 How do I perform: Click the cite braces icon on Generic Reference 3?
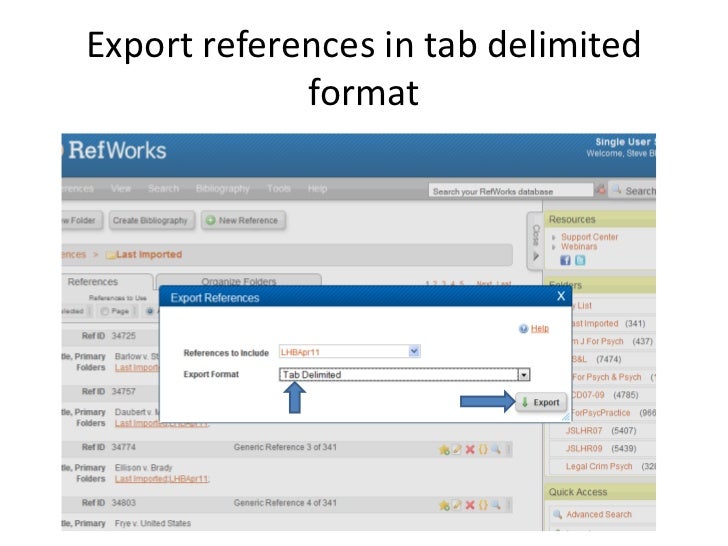pyautogui.click(x=483, y=449)
